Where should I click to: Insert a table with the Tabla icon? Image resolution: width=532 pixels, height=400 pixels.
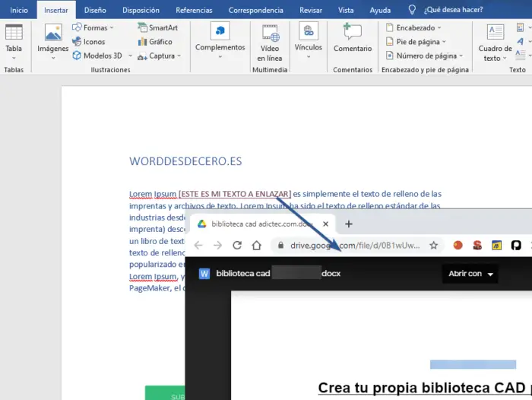[x=14, y=32]
